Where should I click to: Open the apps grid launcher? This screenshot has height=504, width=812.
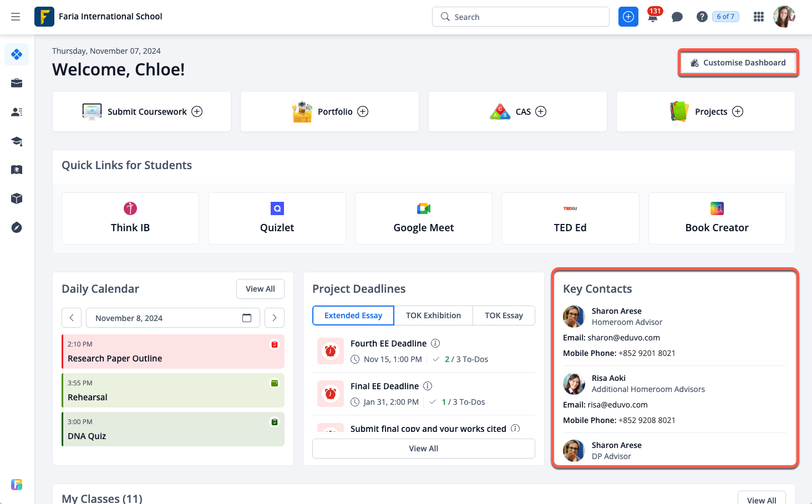coord(759,17)
